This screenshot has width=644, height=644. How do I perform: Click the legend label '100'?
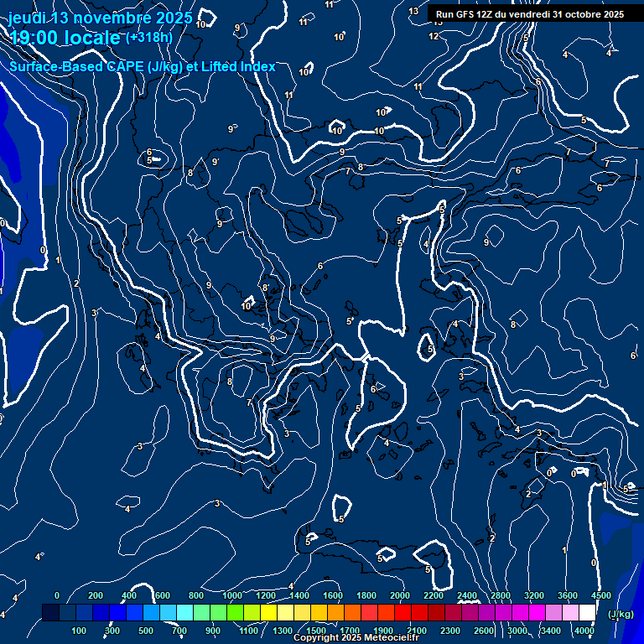point(79,631)
